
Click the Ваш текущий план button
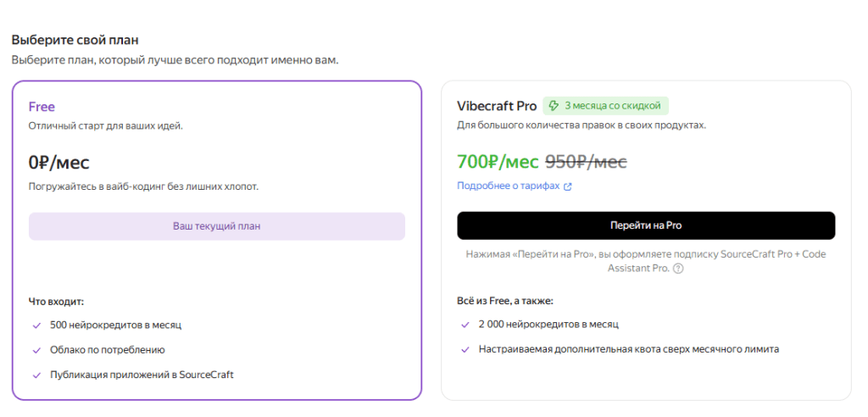(x=217, y=226)
